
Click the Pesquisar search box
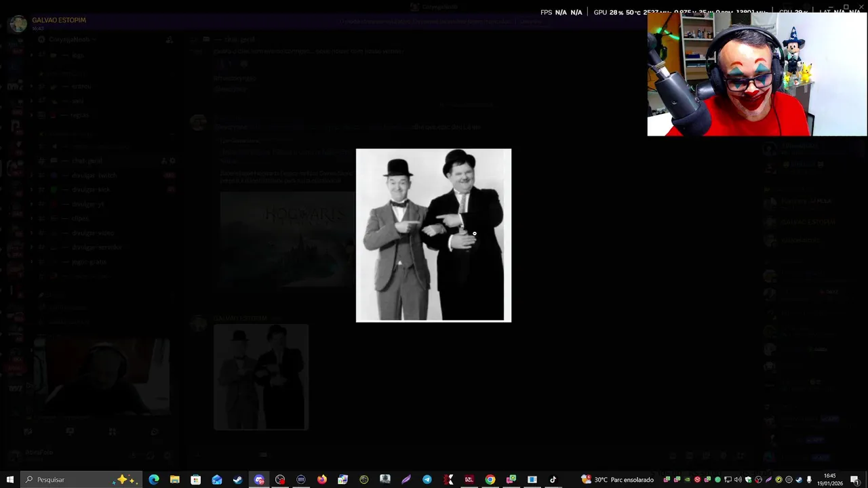(81, 479)
